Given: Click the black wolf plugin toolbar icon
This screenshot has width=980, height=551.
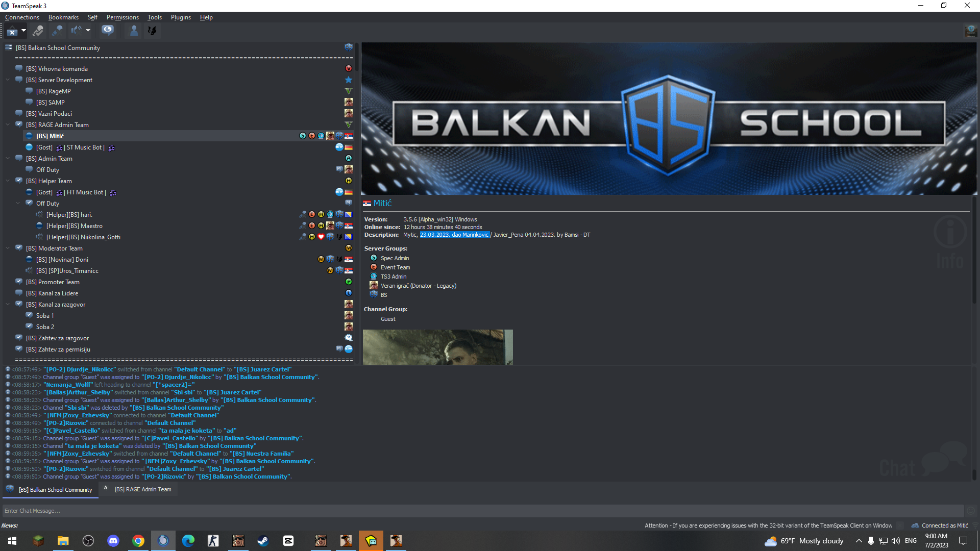Looking at the screenshot, I should [152, 31].
